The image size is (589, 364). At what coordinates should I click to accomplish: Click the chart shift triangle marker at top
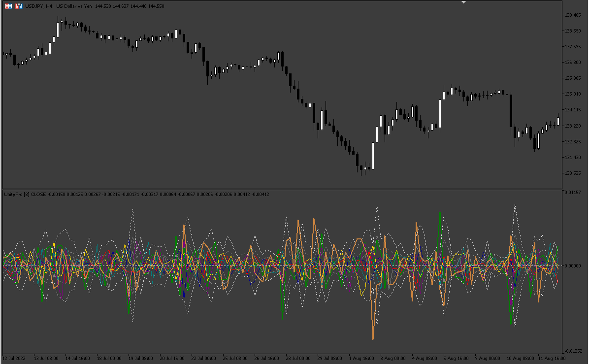(x=463, y=2)
